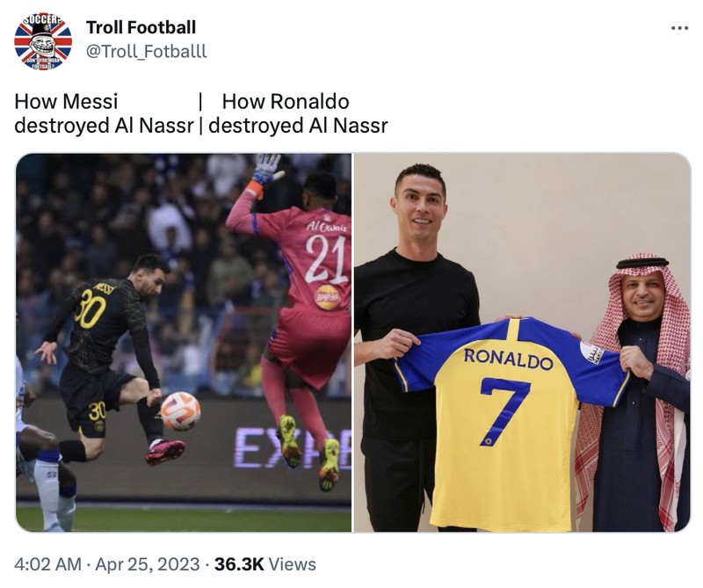This screenshot has width=703, height=588.
Task: Open the Troll Football display name
Action: [141, 26]
